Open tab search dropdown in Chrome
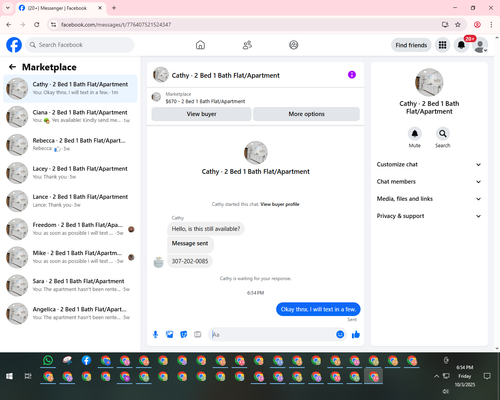The image size is (500, 400). click(x=8, y=8)
